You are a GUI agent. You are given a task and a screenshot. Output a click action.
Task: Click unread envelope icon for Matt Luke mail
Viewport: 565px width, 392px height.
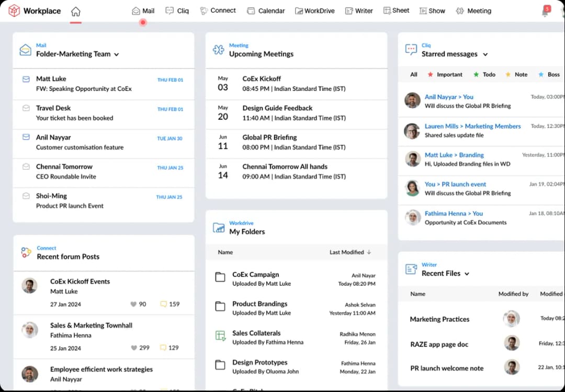tap(26, 79)
